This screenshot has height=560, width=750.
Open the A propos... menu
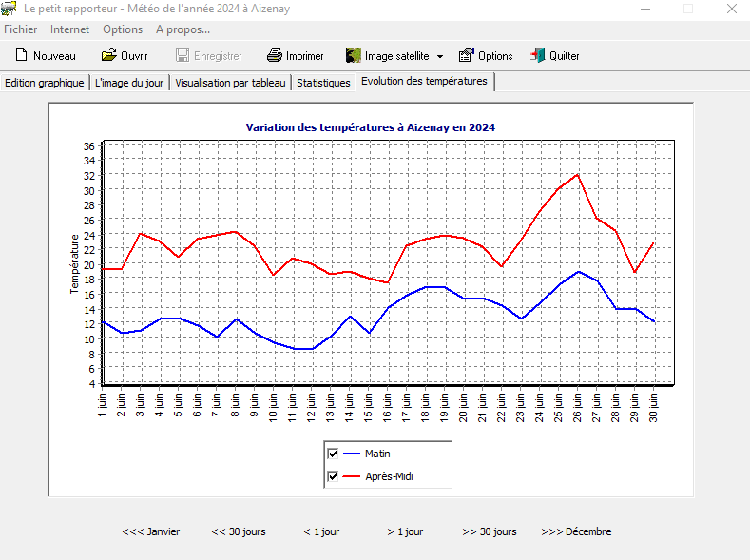pos(183,29)
